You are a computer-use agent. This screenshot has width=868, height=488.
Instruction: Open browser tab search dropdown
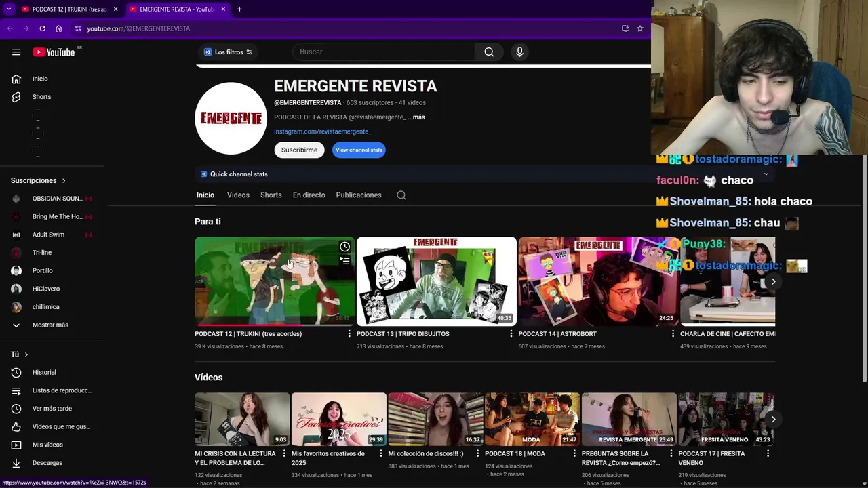point(9,9)
